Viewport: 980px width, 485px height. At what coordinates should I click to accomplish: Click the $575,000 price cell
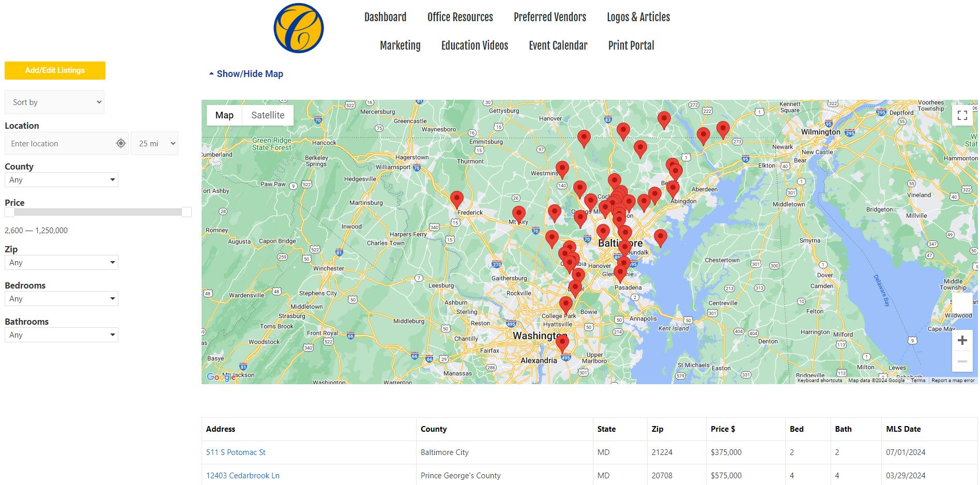tap(746, 475)
